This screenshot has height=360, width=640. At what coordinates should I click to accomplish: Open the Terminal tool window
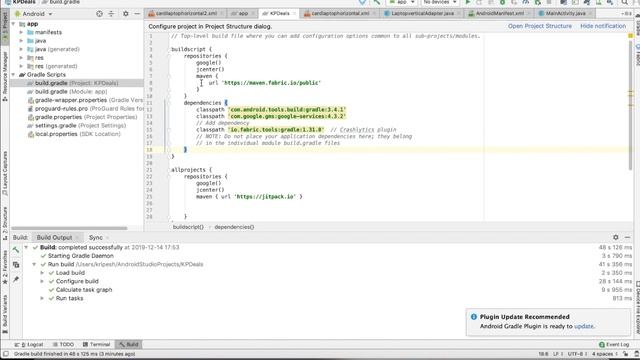pos(96,344)
